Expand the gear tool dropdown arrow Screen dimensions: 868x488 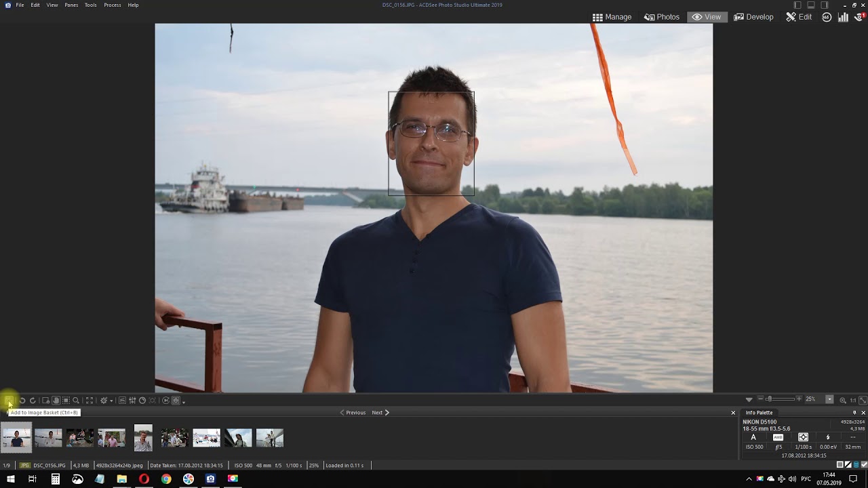click(x=111, y=401)
